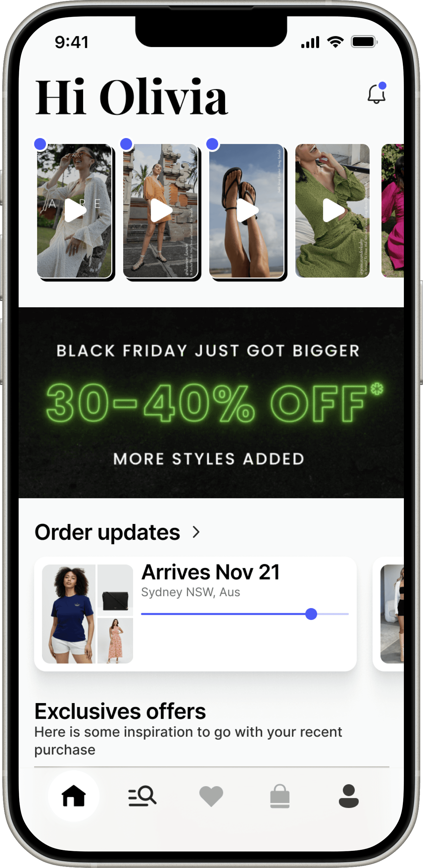Open the navy t-shirt product thumbnail
The width and height of the screenshot is (423, 868).
tap(69, 614)
